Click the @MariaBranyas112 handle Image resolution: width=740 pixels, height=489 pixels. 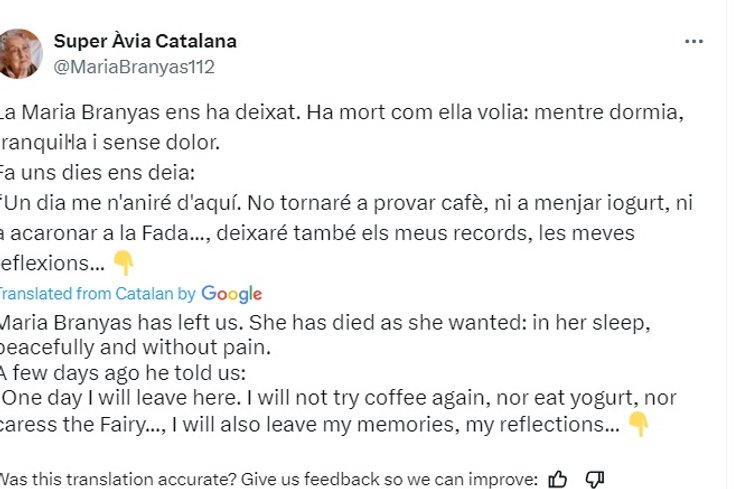pos(134,67)
